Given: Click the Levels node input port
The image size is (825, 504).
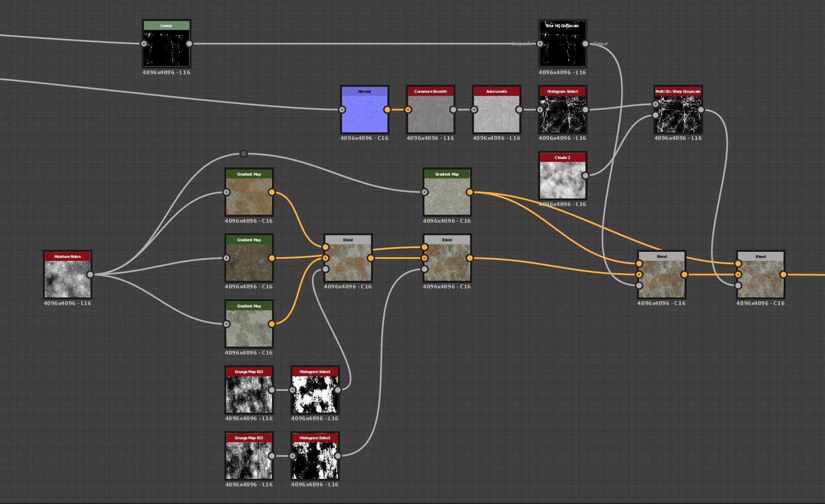Looking at the screenshot, I should pyautogui.click(x=144, y=44).
